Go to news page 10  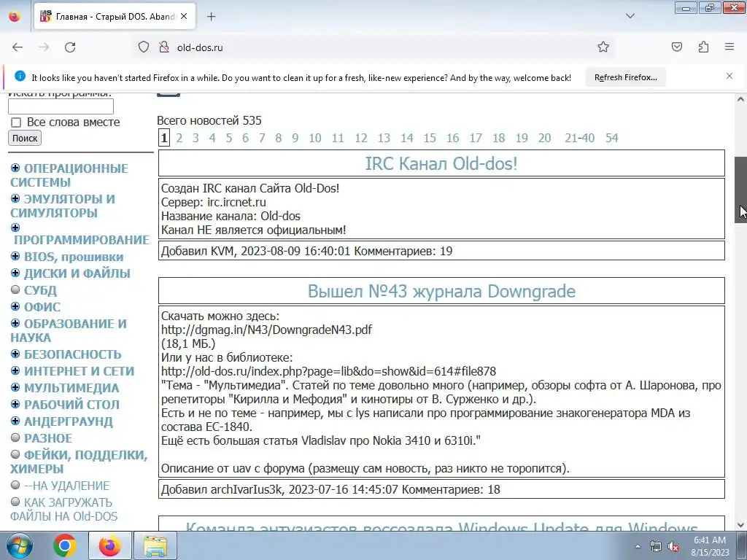[x=315, y=138]
